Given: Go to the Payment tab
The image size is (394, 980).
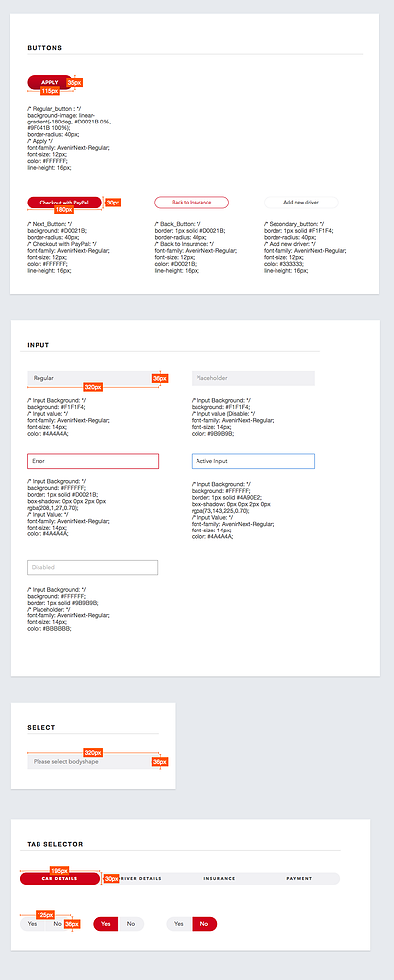Looking at the screenshot, I should tap(300, 879).
